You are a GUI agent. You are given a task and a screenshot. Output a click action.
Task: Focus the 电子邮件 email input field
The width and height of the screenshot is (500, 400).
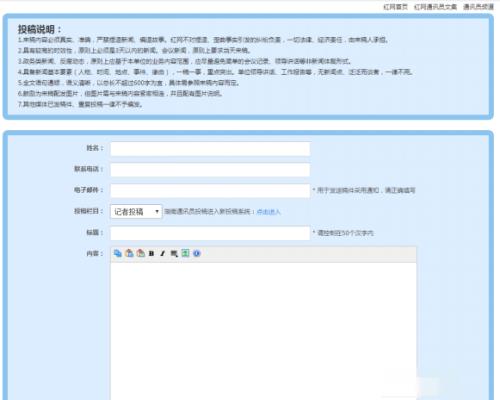pos(210,191)
